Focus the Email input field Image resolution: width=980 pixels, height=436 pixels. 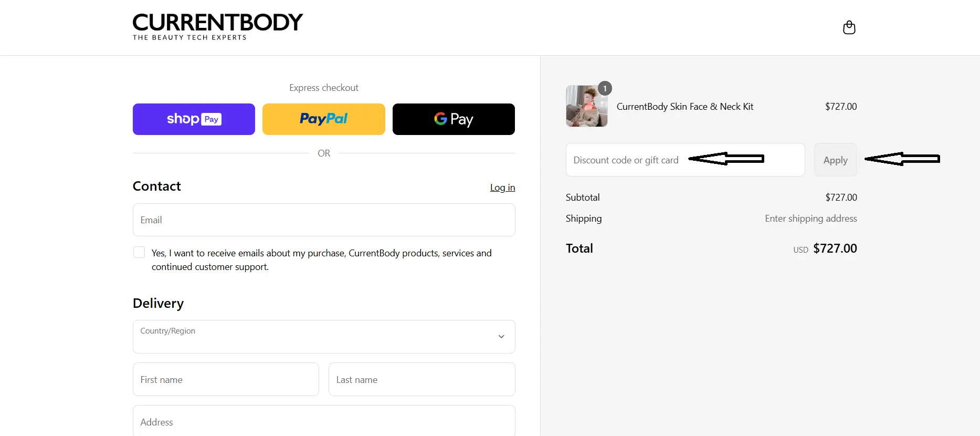324,220
